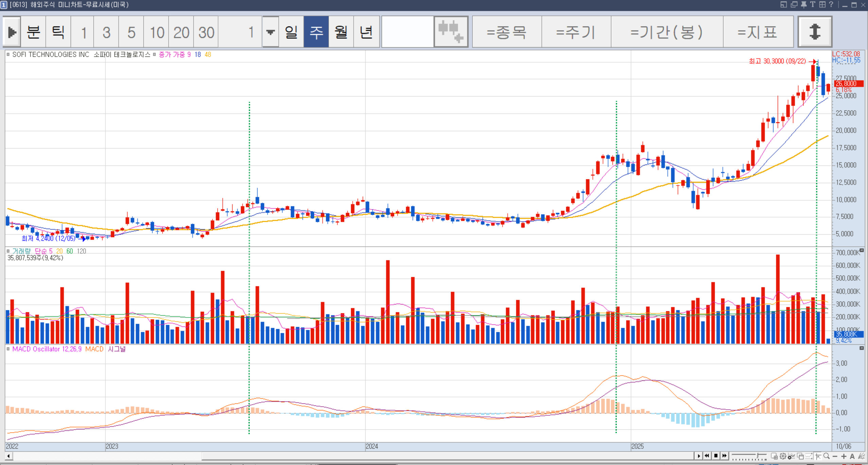Click the grid layout icon in title bar
This screenshot has height=465, width=868.
tap(822, 4)
